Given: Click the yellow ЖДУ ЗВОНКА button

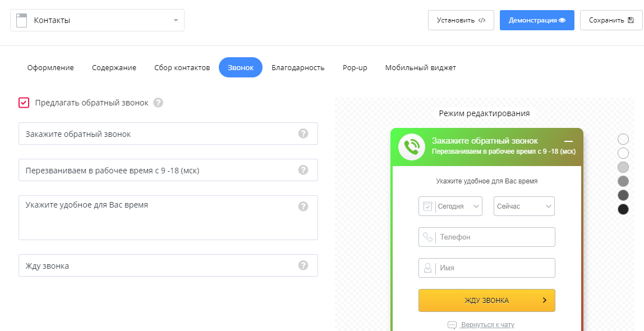Looking at the screenshot, I should 487,300.
